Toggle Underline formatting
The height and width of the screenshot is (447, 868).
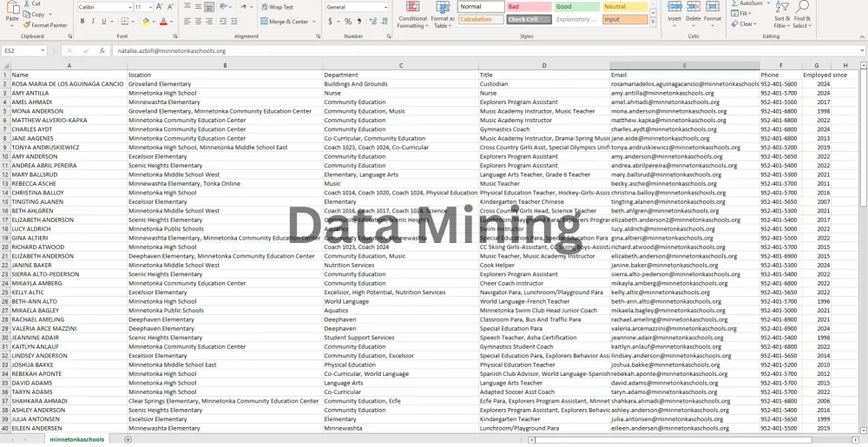103,22
